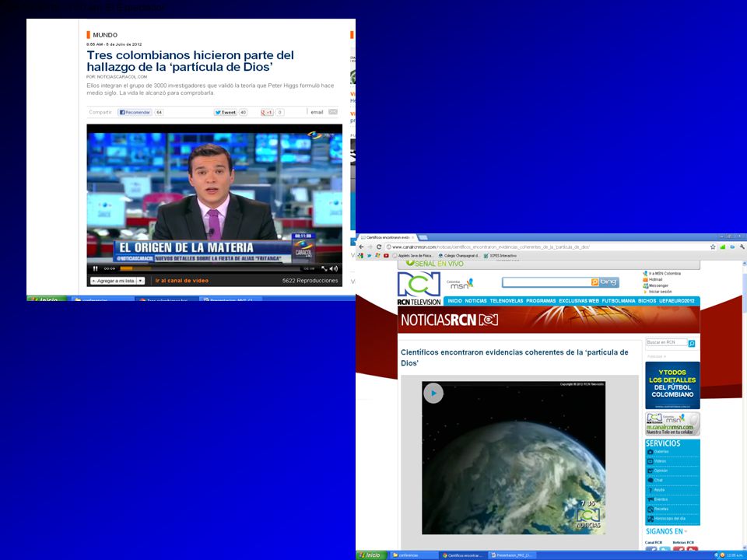Open Chrome's wrench settings menu
Viewport: 747px width, 560px height.
[742, 247]
